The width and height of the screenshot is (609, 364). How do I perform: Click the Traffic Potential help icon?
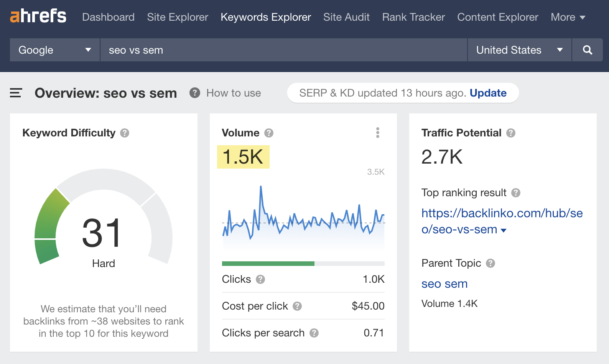pyautogui.click(x=510, y=133)
